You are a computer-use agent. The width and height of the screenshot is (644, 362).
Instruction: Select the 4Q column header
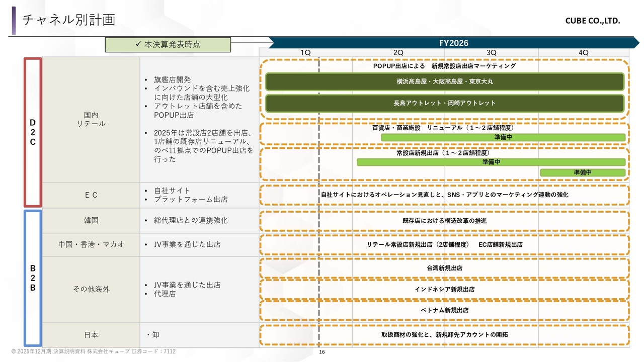(x=583, y=52)
